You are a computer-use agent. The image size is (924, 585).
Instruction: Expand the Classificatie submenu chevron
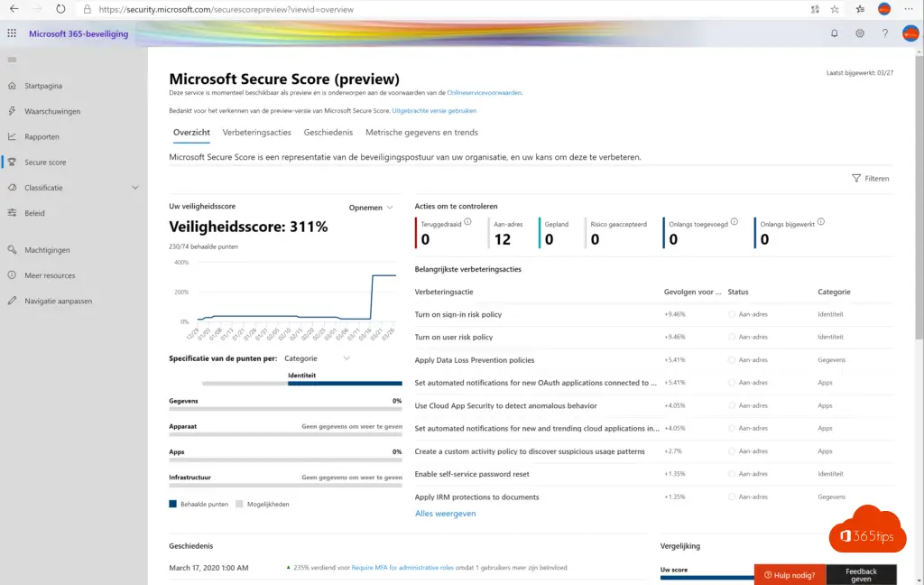pos(135,188)
